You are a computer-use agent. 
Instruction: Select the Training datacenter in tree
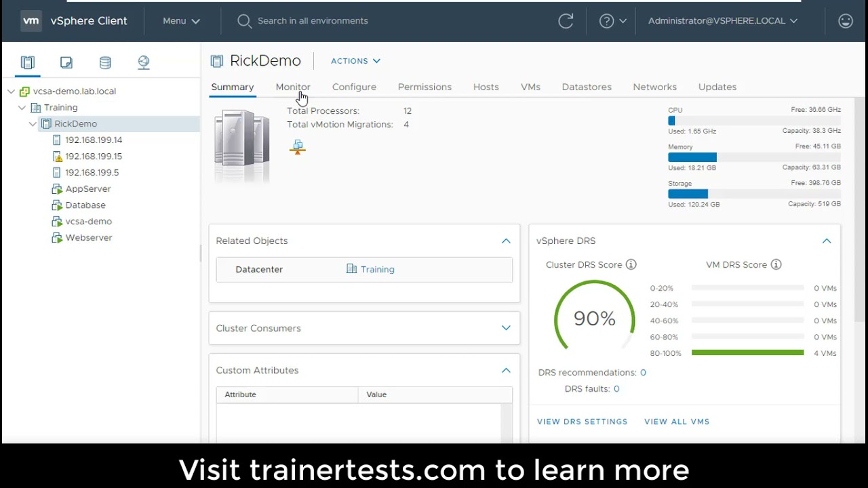tap(60, 107)
